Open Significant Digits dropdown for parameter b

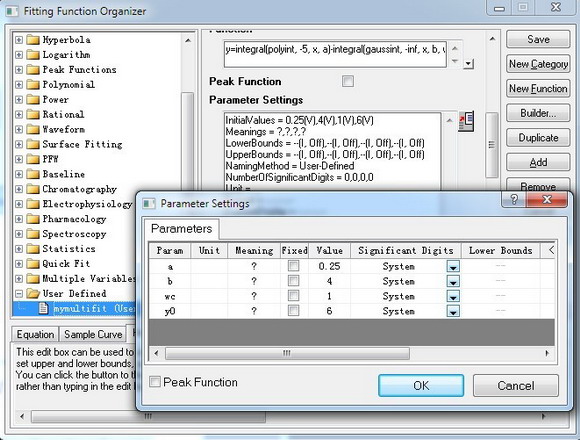(x=453, y=281)
